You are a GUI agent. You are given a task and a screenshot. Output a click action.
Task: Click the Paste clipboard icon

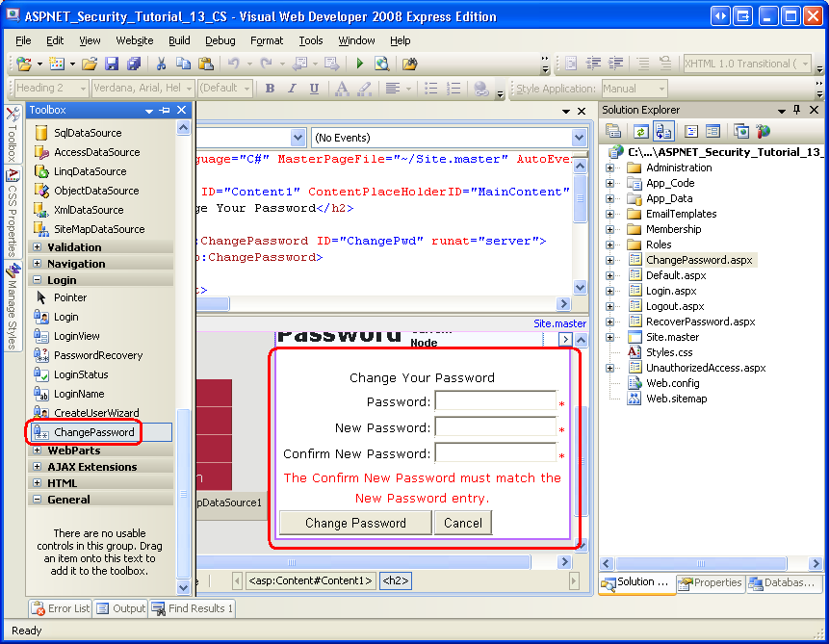click(206, 64)
